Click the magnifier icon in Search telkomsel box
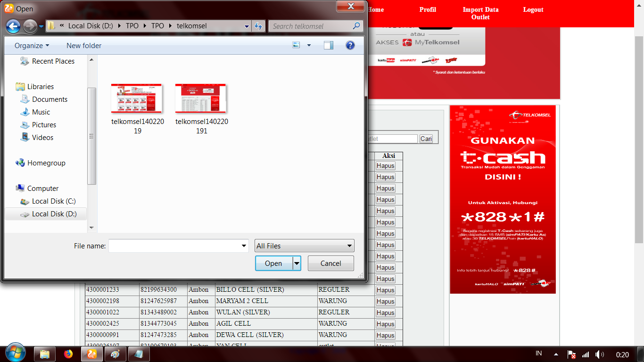 tap(356, 26)
